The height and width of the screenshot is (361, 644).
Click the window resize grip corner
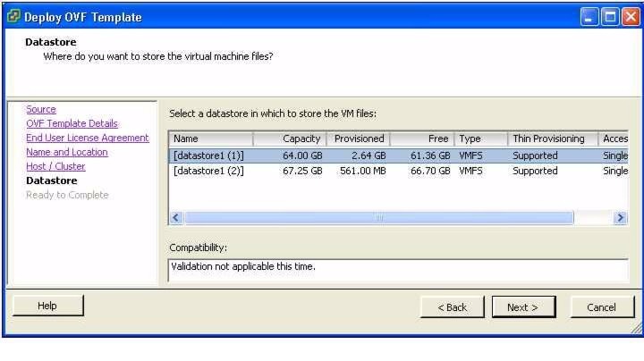click(636, 328)
